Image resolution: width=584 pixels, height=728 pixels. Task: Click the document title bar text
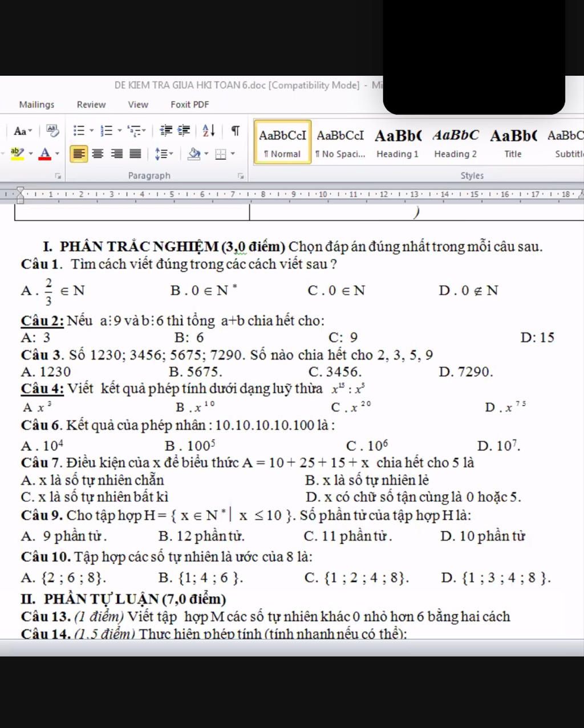tap(250, 85)
